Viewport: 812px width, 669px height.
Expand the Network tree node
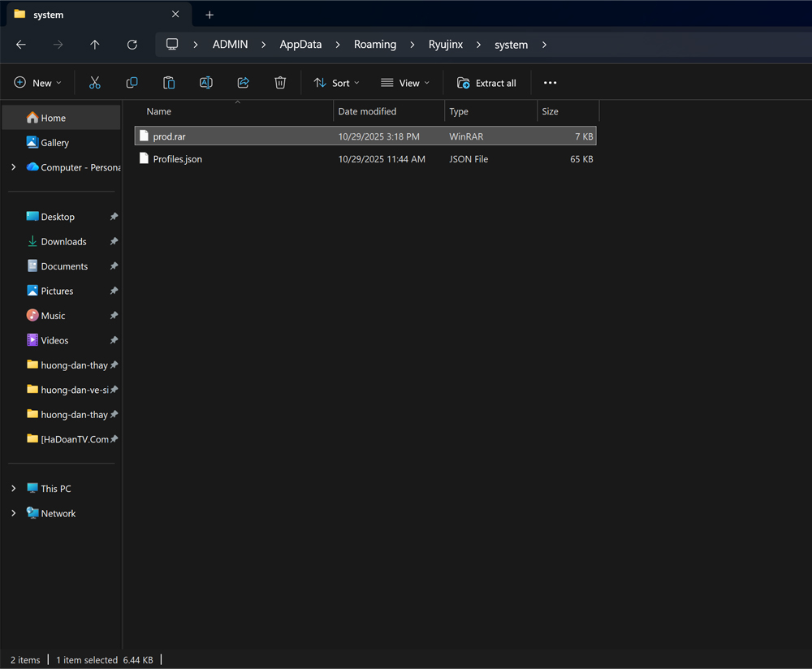[x=13, y=513]
